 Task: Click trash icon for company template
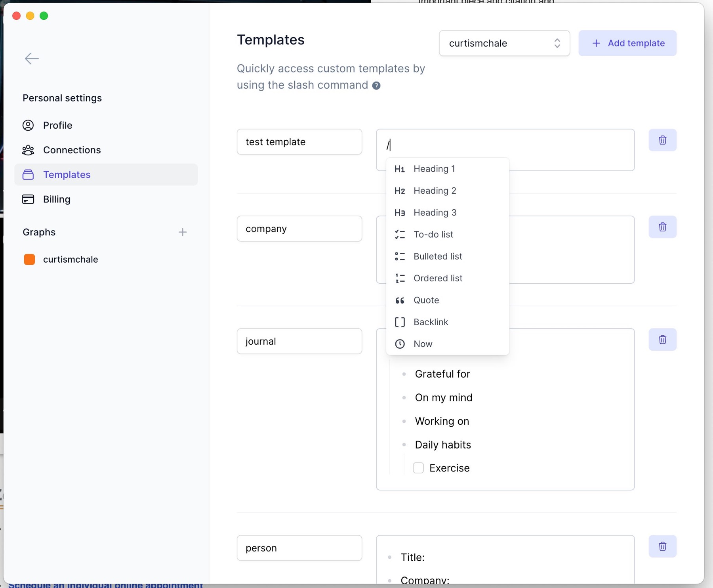[x=662, y=227]
